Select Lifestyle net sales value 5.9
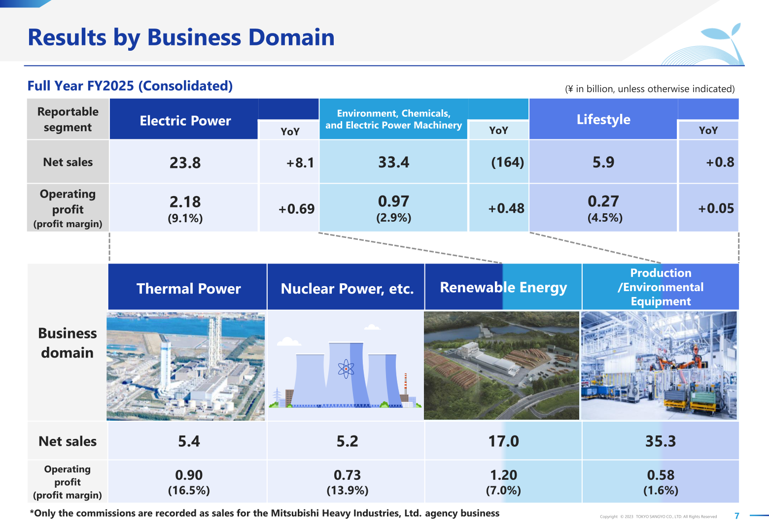 [603, 163]
